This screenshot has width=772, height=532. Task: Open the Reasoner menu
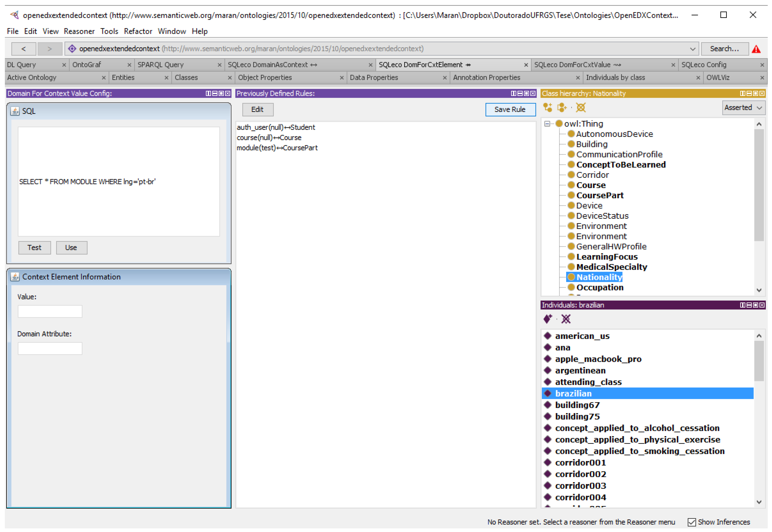point(79,31)
